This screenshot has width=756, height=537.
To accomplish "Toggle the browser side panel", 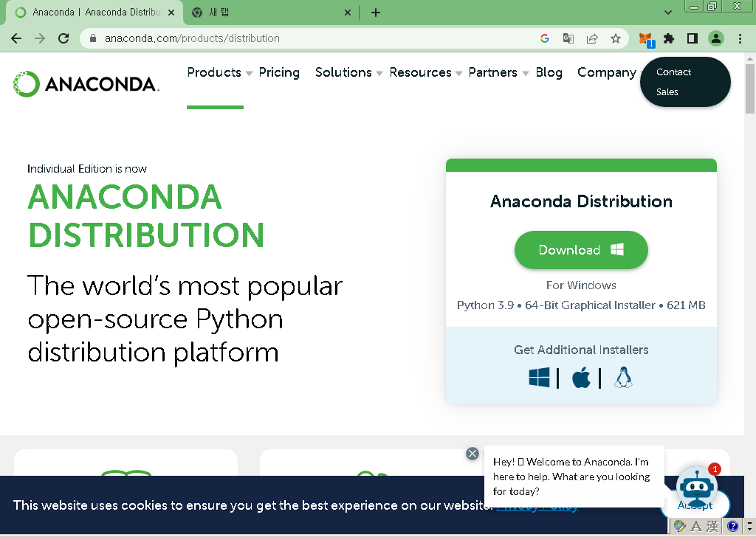I will click(693, 38).
